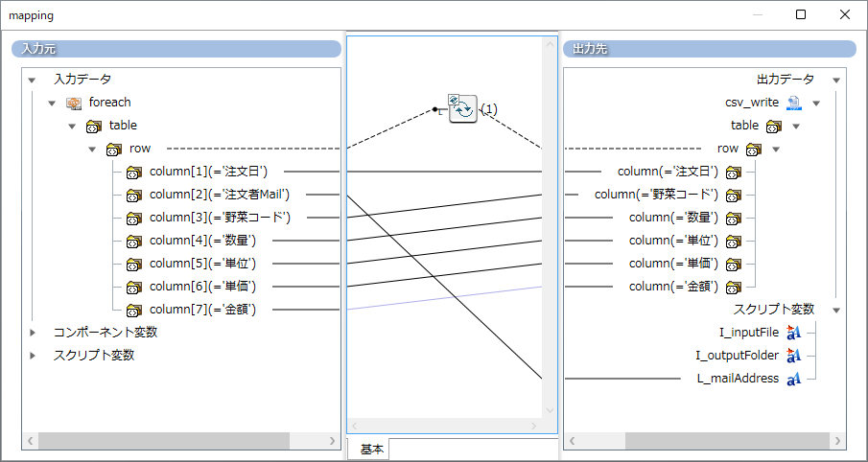Image resolution: width=868 pixels, height=462 pixels.
Task: Select the loop mapper logic icon
Action: pyautogui.click(x=463, y=108)
